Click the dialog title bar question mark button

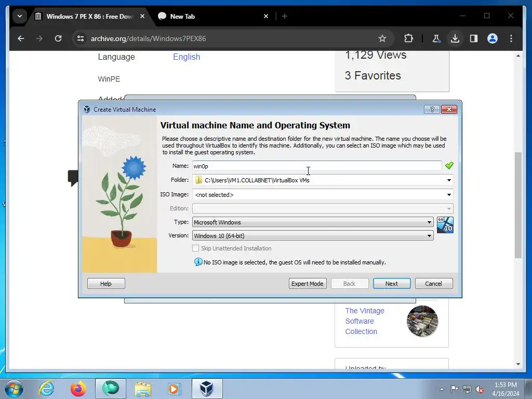(432, 109)
